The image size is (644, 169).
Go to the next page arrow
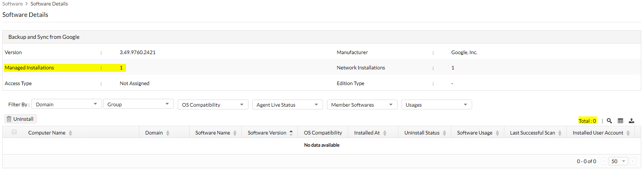[633, 161]
